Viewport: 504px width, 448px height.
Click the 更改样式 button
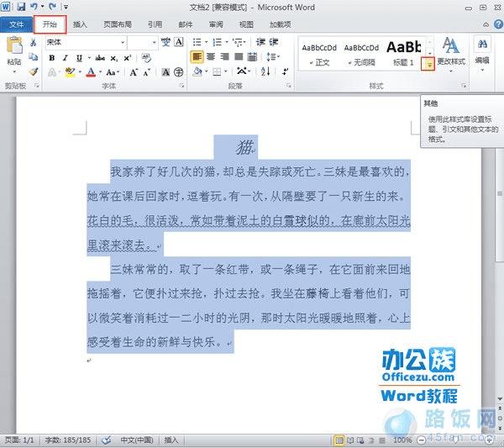(x=450, y=55)
